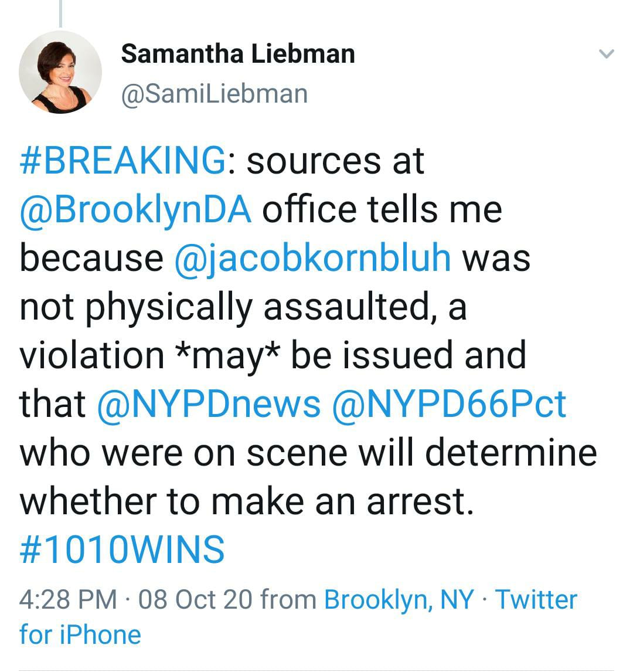633x672 pixels.
Task: Open the @SamiLiebman handle
Action: [214, 93]
